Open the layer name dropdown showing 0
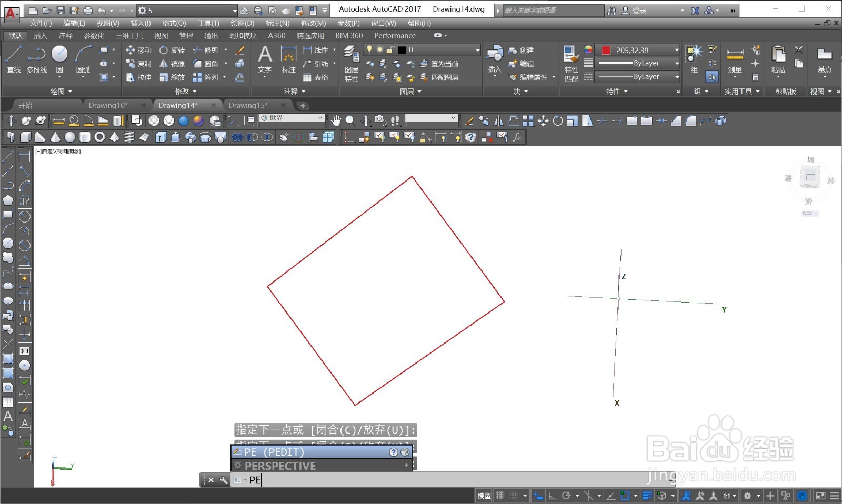842x504 pixels. 423,50
